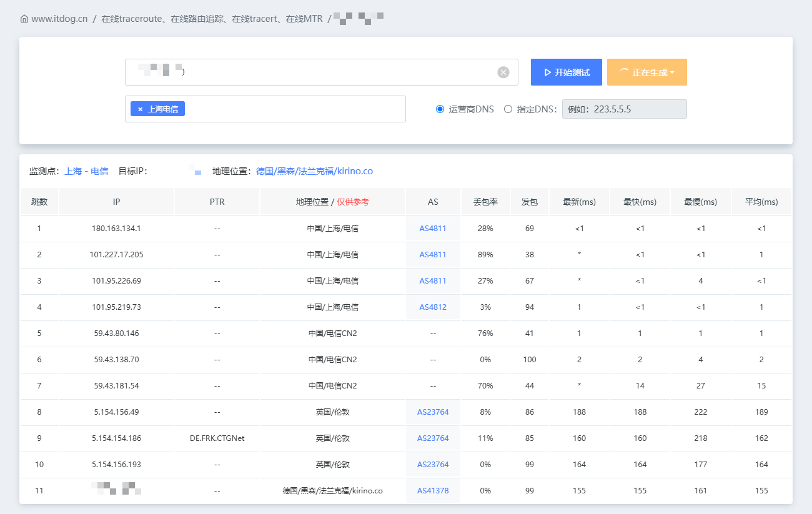Click the IP column header
The image size is (812, 514).
pos(116,202)
